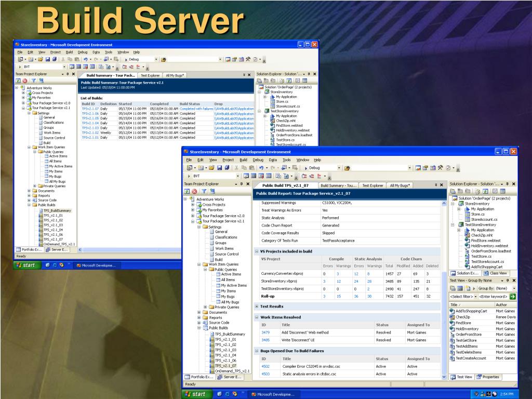This screenshot has height=399, width=532.
Task: Open work item 3485 link
Action: 265,340
